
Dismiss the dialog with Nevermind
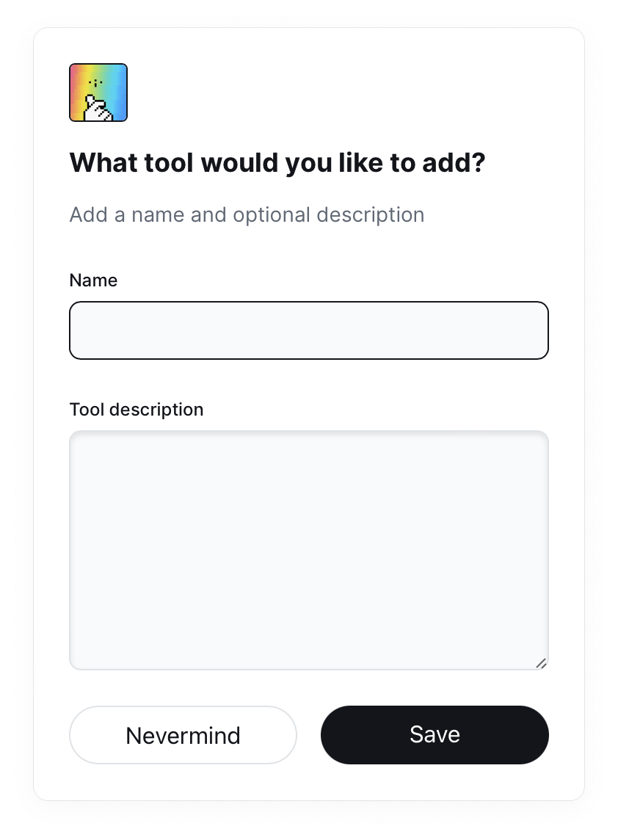tap(183, 735)
